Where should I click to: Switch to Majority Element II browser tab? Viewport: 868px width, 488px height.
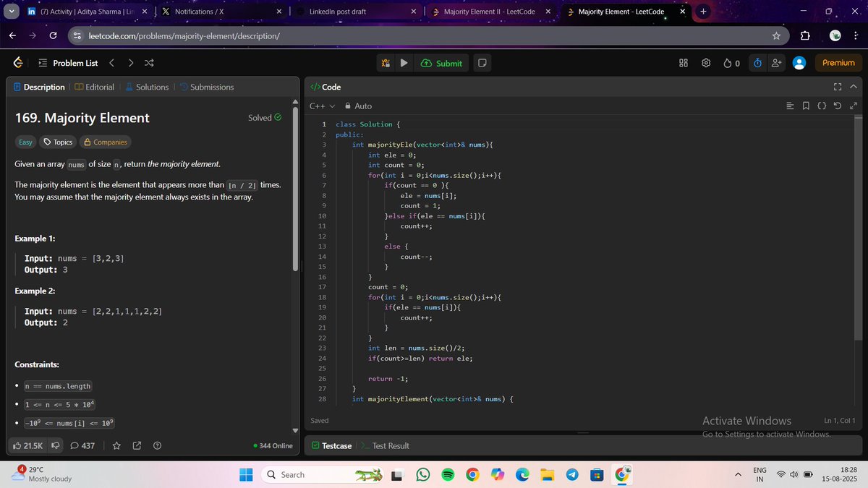490,12
